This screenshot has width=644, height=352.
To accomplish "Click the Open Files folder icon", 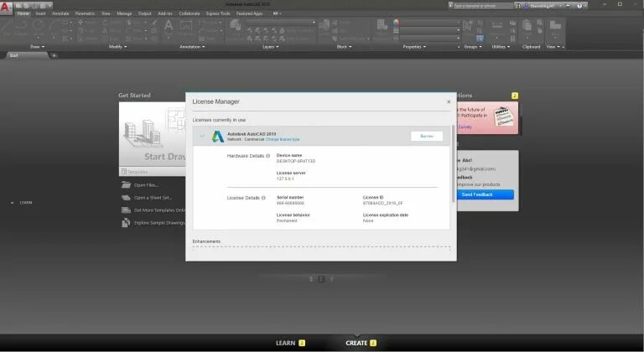I will point(126,185).
